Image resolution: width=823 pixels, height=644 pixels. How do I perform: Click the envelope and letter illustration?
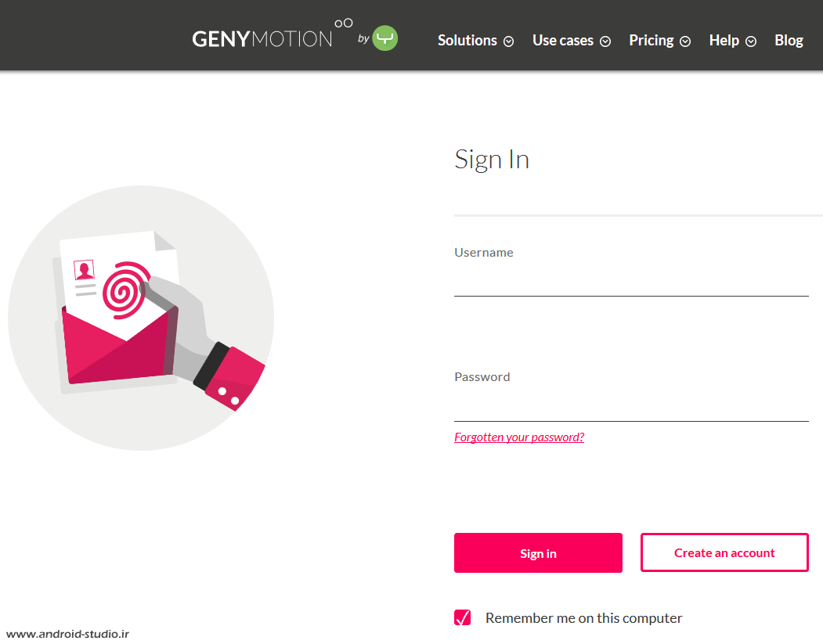click(141, 317)
